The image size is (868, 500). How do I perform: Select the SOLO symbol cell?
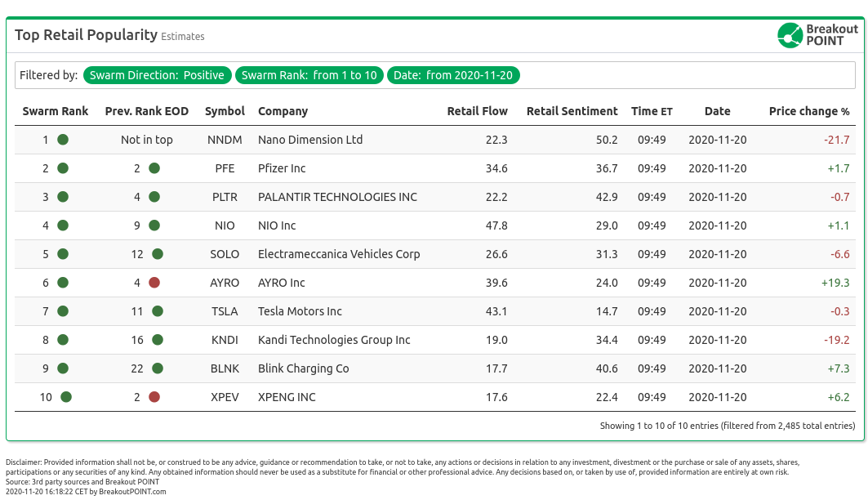(x=225, y=254)
